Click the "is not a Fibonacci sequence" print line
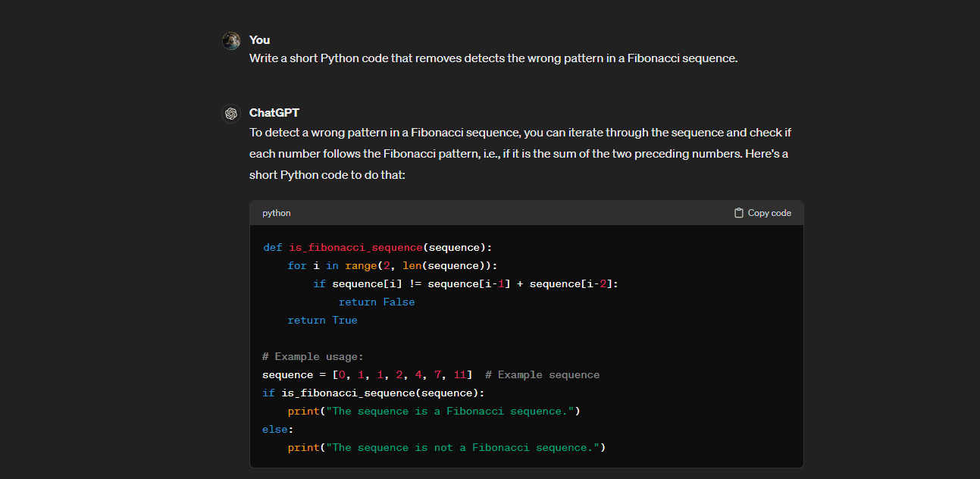 tap(446, 447)
